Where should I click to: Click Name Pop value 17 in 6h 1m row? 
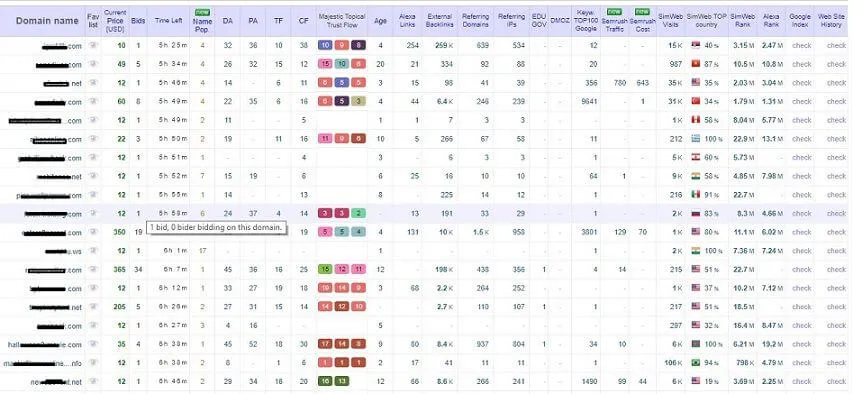[202, 251]
